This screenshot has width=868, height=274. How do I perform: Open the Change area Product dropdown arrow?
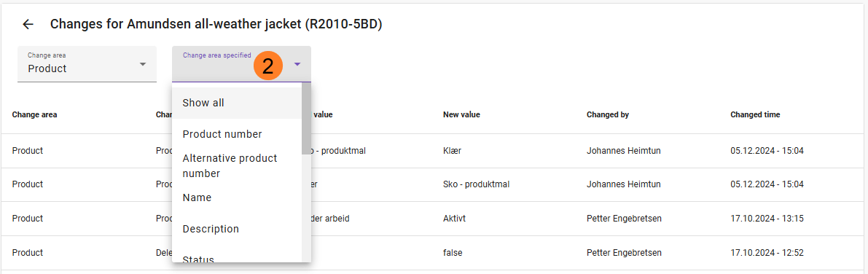(143, 64)
